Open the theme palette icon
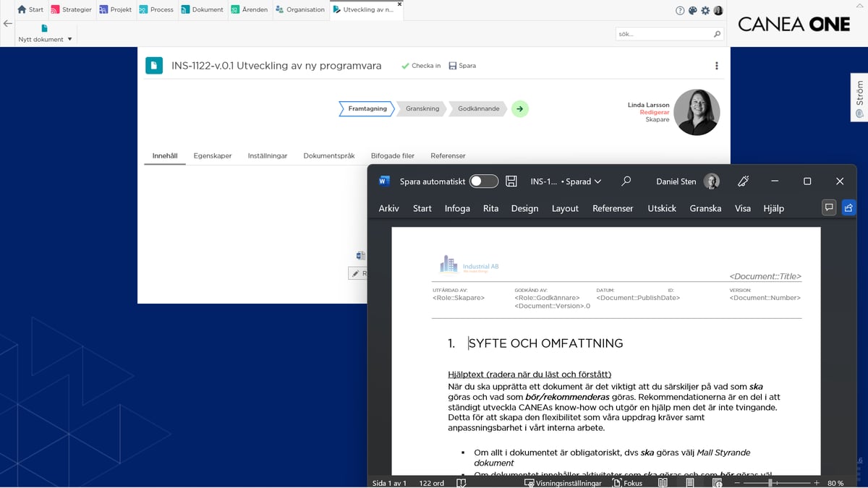This screenshot has height=488, width=868. point(692,10)
